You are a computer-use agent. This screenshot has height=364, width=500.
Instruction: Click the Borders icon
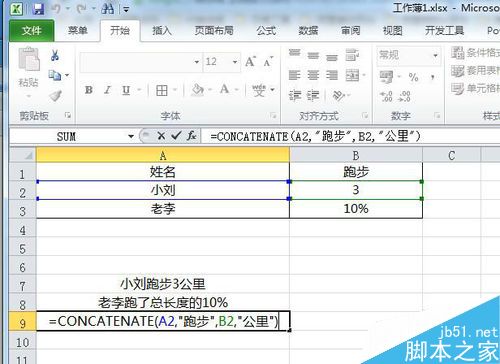click(x=162, y=90)
